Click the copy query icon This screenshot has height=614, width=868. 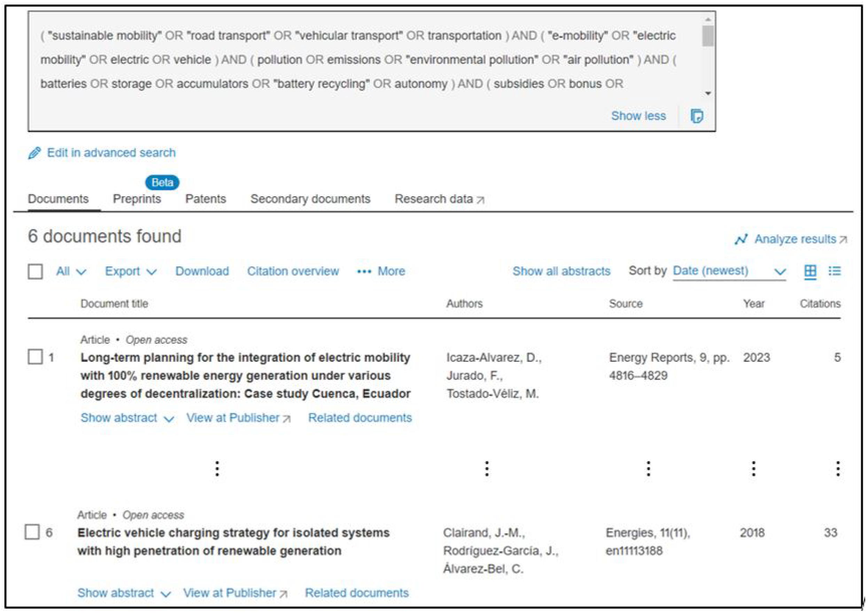(x=697, y=116)
